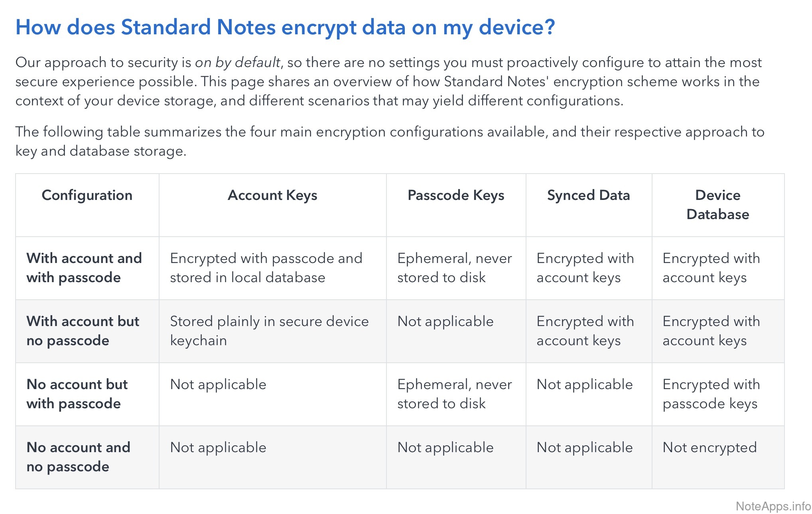Click the 'With account and with passcode' row label
The width and height of the screenshot is (812, 514).
(84, 268)
